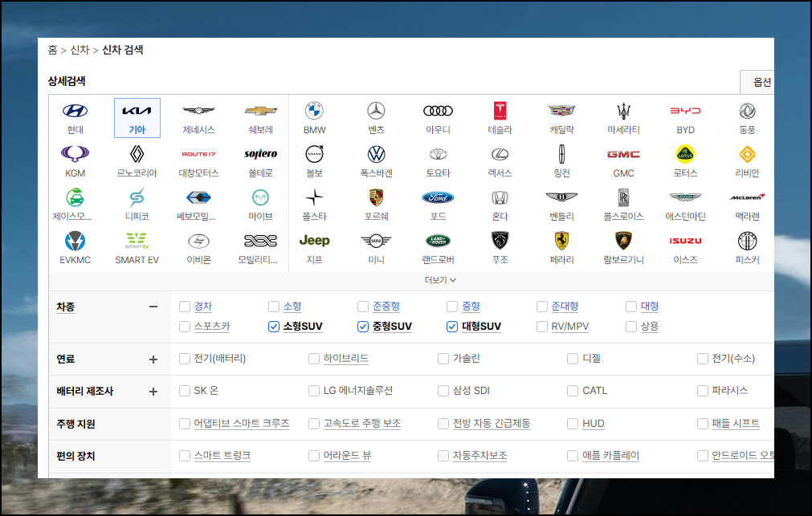
Task: Select the Ferrari (페라리) brand logo
Action: [x=562, y=241]
